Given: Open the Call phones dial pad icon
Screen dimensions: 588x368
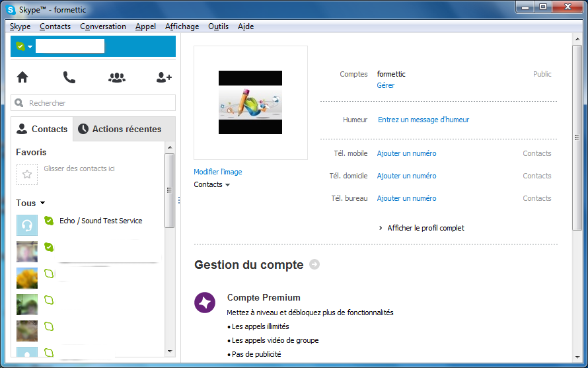Looking at the screenshot, I should coord(69,77).
